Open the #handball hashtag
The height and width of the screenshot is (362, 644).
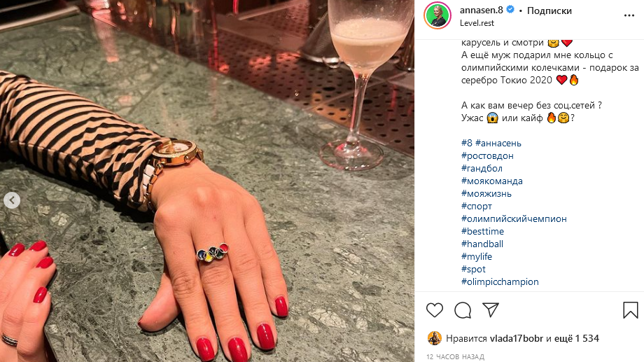click(482, 244)
